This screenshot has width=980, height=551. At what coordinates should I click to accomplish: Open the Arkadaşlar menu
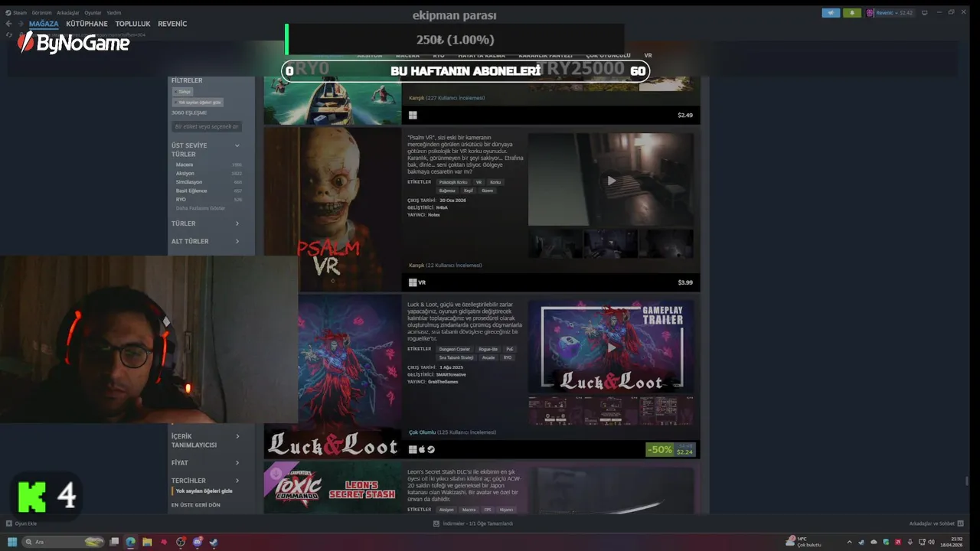[x=68, y=13]
